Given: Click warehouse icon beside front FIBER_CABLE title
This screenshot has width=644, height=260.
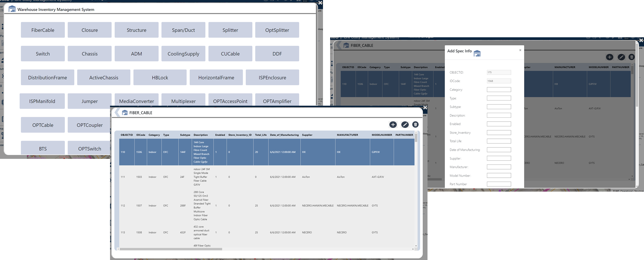Looking at the screenshot, I should coord(125,112).
